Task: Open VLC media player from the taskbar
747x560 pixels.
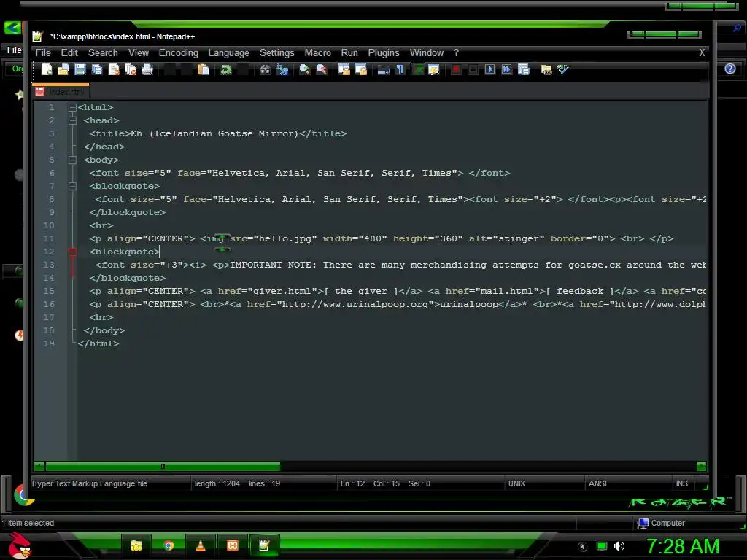Action: pos(201,545)
